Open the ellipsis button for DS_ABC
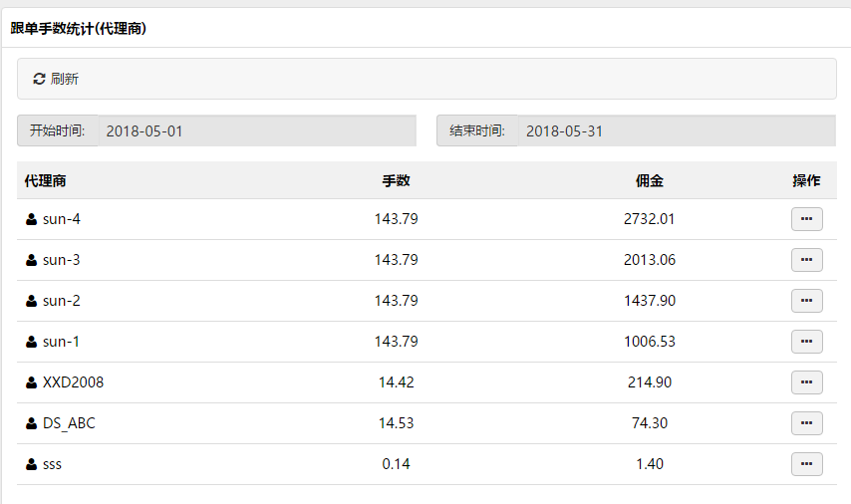851x504 pixels. pos(806,423)
